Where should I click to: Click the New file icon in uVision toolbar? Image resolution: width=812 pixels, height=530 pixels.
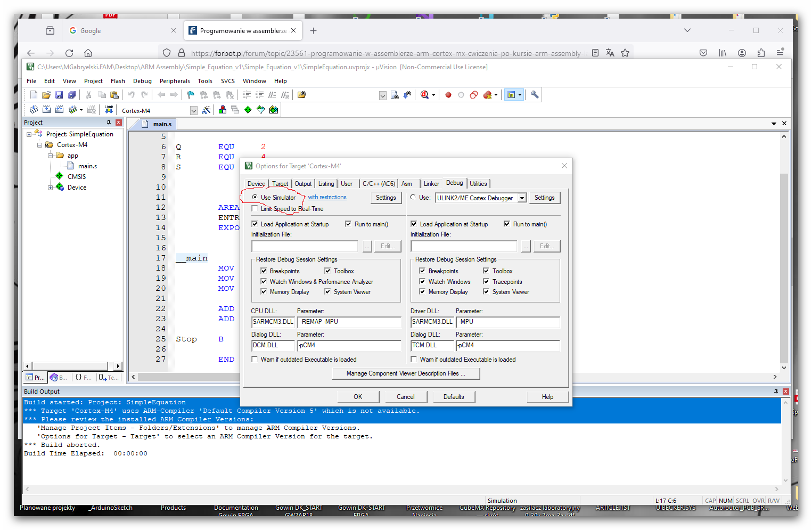point(34,95)
